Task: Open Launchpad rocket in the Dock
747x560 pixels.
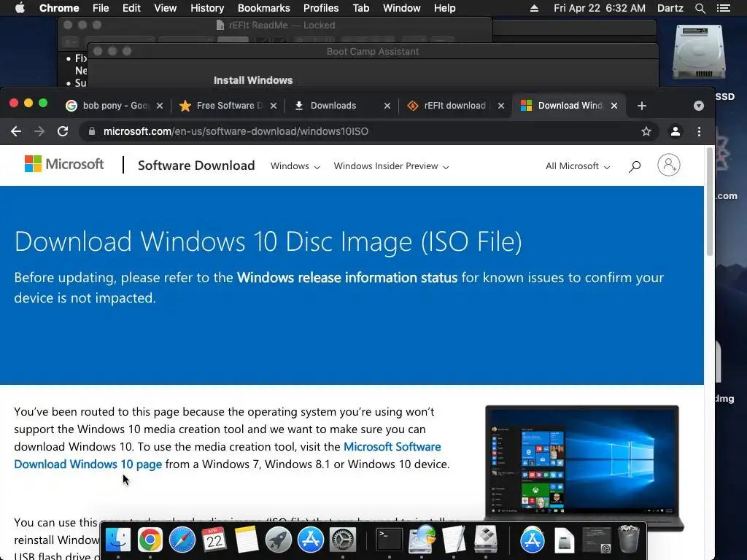Action: coord(278,540)
